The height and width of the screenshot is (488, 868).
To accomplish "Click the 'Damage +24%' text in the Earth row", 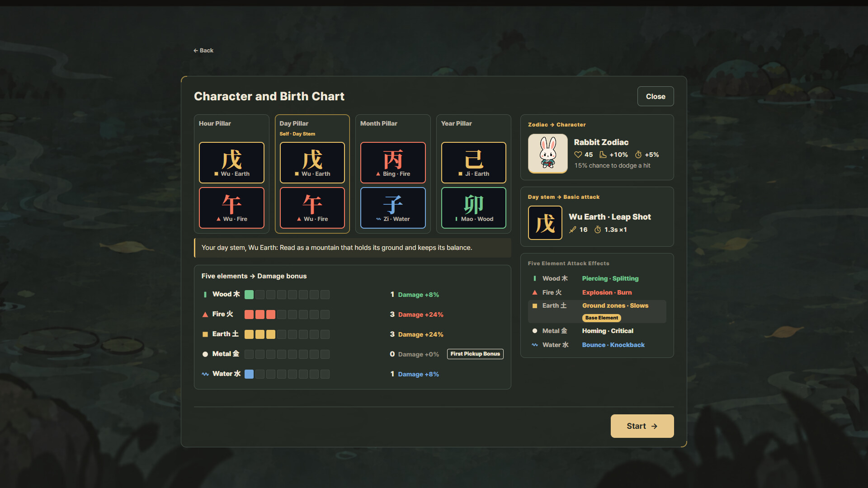I will pos(420,334).
